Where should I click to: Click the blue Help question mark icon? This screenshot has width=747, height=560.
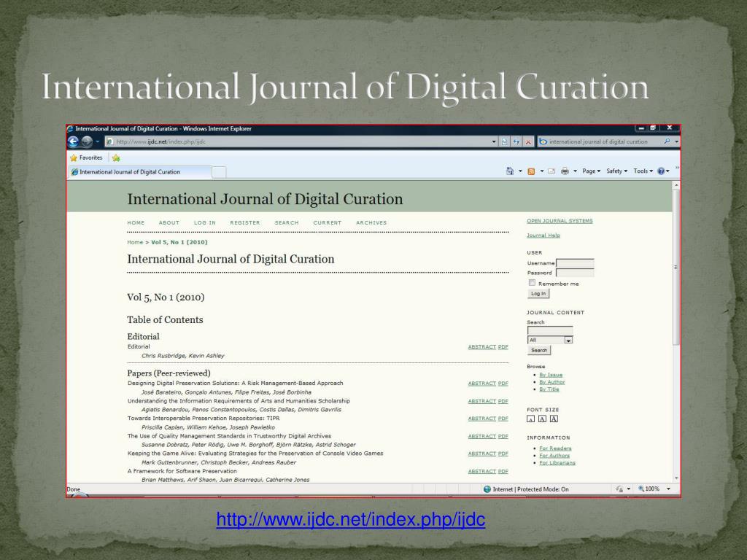tap(661, 171)
